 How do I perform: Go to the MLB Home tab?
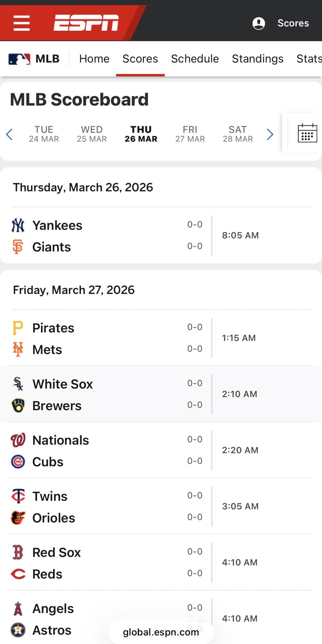pos(94,59)
